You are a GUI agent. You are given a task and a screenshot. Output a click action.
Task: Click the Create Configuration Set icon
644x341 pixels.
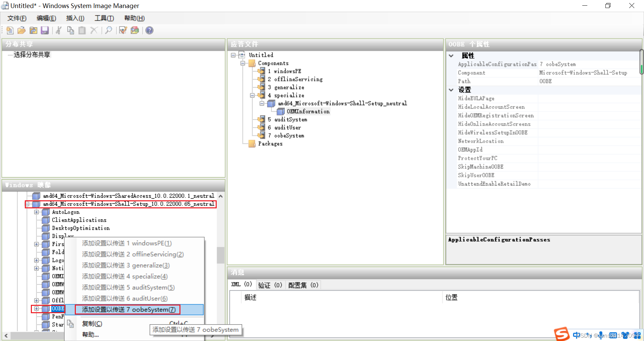coord(135,30)
